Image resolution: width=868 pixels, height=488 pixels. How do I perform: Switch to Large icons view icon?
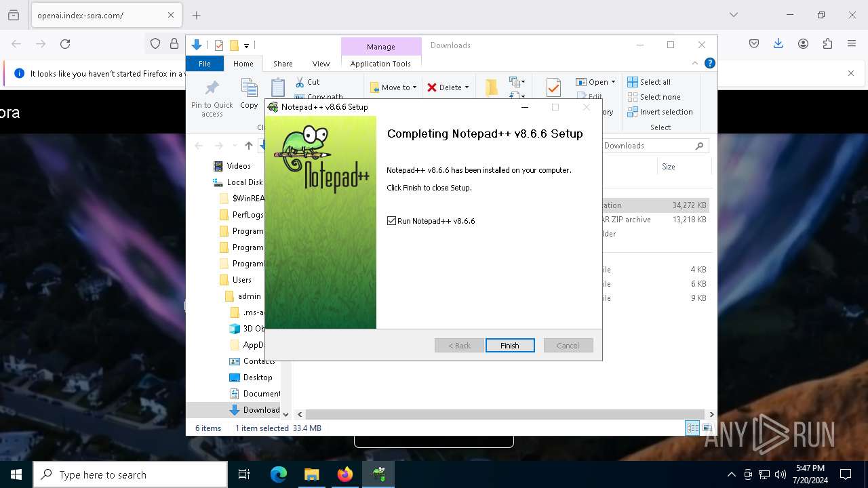[707, 428]
